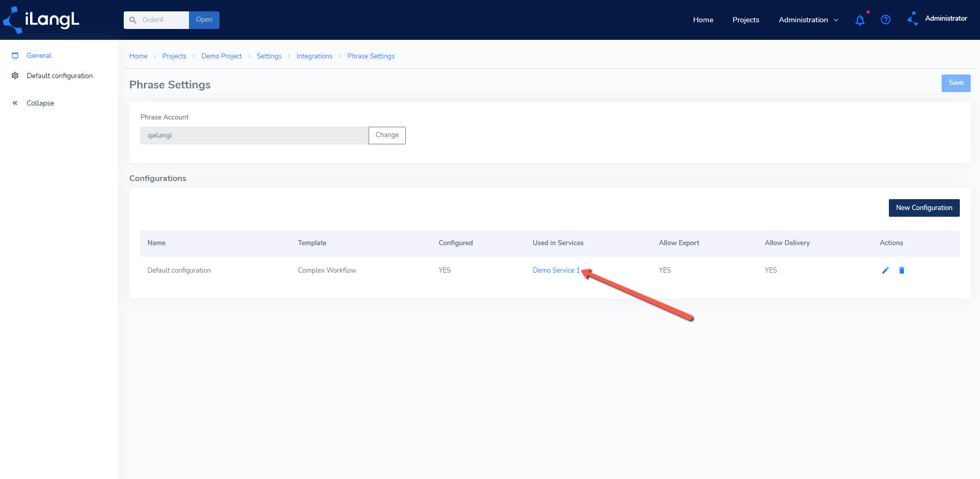
Task: Delete Default configuration with trash icon
Action: coord(902,271)
